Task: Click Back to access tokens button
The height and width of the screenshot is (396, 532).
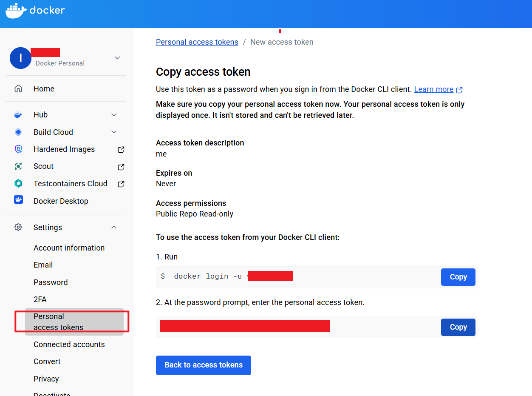Action: click(204, 365)
